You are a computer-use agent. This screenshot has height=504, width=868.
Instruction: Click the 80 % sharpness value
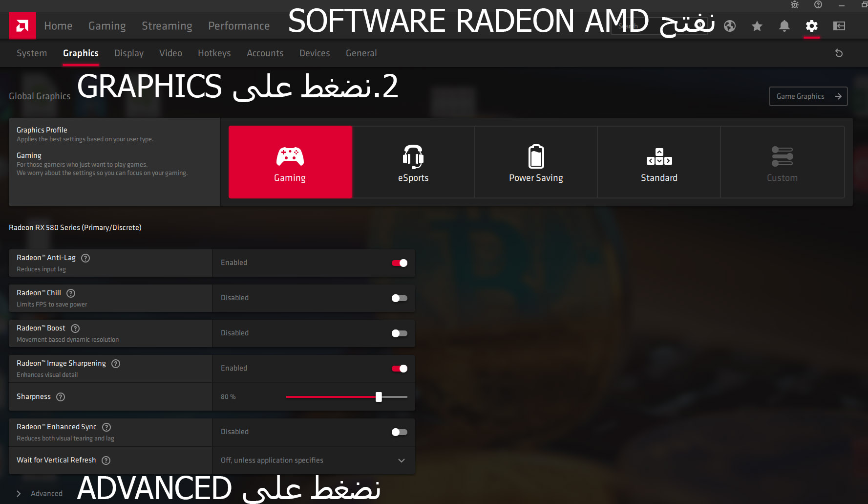228,397
